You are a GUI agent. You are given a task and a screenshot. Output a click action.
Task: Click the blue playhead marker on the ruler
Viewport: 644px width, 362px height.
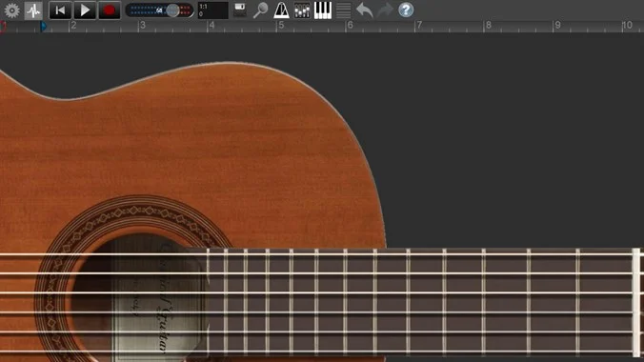coord(44,27)
